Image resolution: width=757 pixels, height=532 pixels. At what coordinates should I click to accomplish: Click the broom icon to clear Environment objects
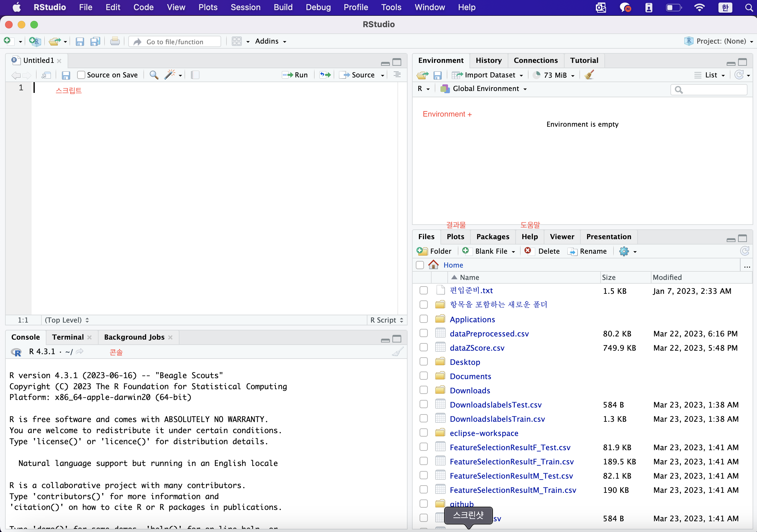[589, 75]
